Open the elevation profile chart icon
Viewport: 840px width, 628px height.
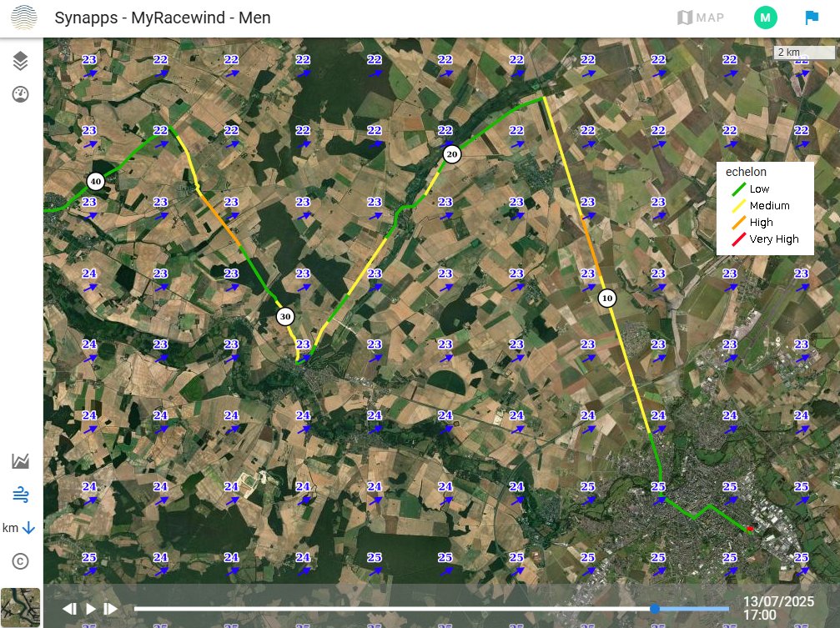(20, 461)
